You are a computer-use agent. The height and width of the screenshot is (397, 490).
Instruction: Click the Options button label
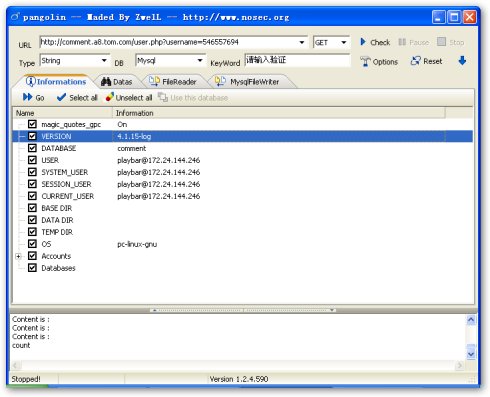[385, 62]
